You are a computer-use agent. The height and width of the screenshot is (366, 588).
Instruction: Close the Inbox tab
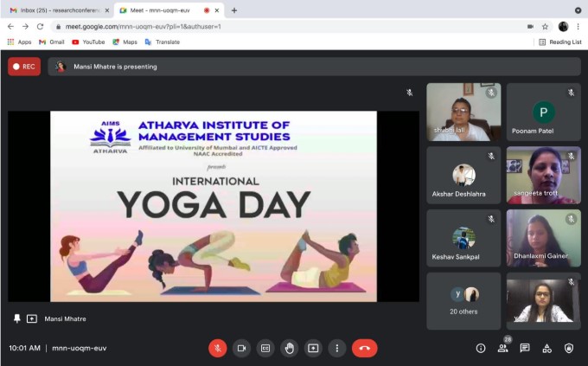pyautogui.click(x=107, y=10)
